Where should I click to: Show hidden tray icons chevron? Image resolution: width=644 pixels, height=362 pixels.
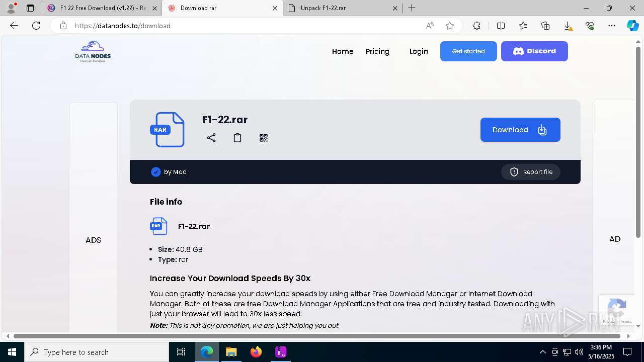tap(542, 352)
